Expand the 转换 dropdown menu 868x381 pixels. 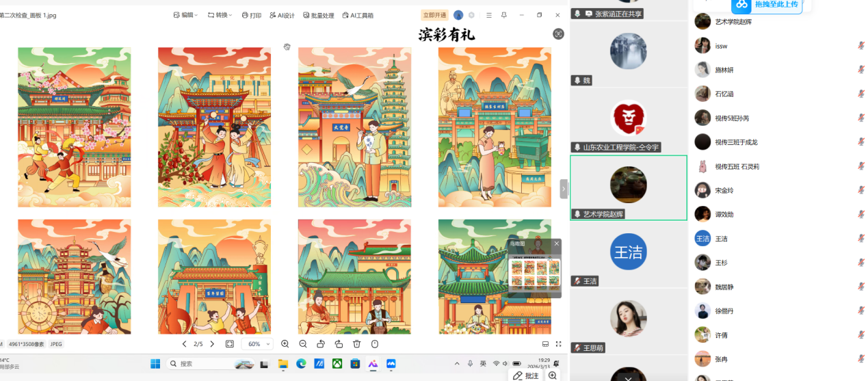pos(220,15)
